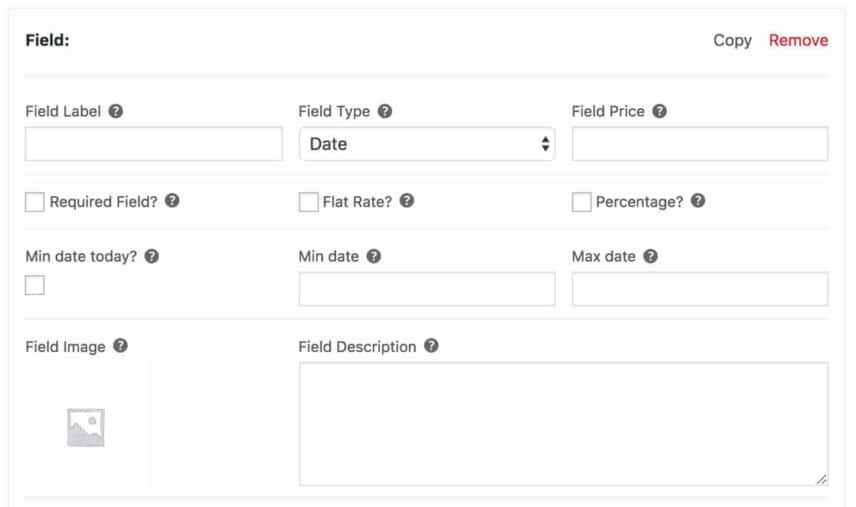
Task: Show help for Required Field option
Action: click(172, 201)
